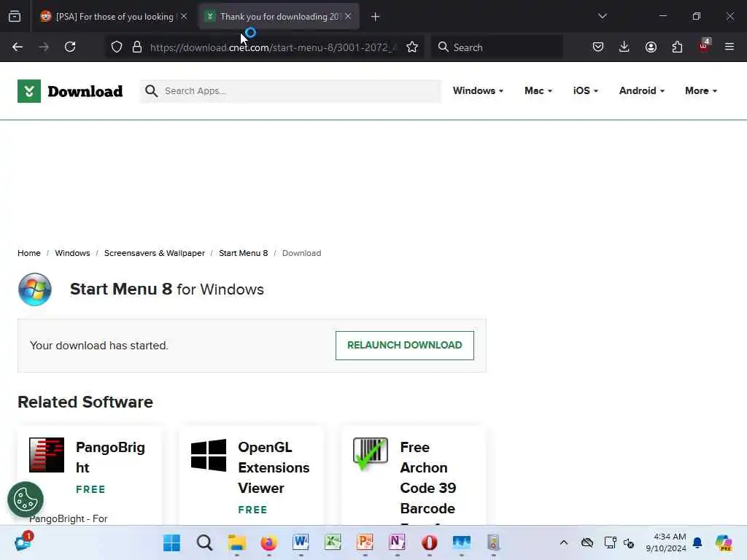Open Copilot preview icon in taskbar
This screenshot has height=560, width=747.
tap(724, 542)
